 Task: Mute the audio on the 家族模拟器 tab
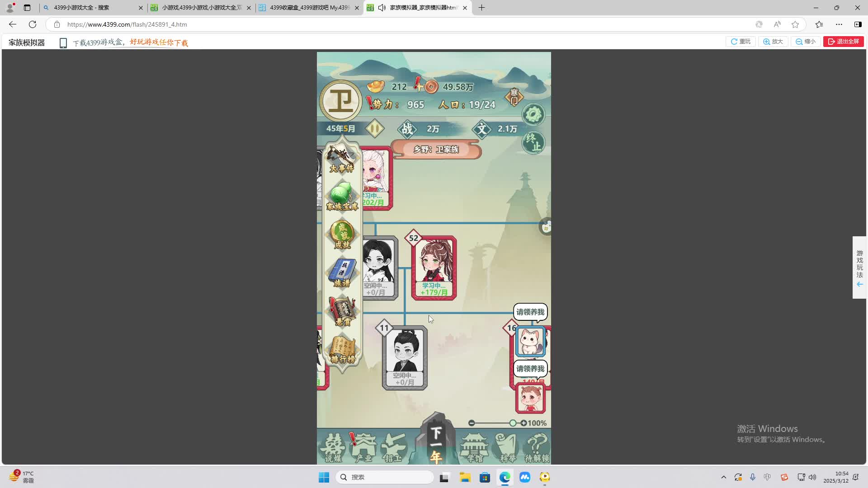tap(382, 8)
